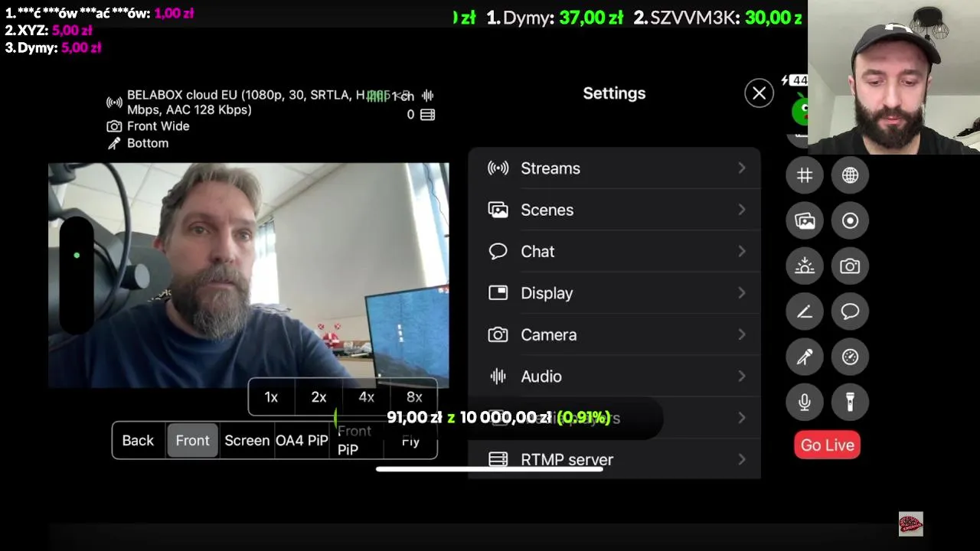The width and height of the screenshot is (980, 551).
Task: Close the Settings panel
Action: click(x=759, y=93)
